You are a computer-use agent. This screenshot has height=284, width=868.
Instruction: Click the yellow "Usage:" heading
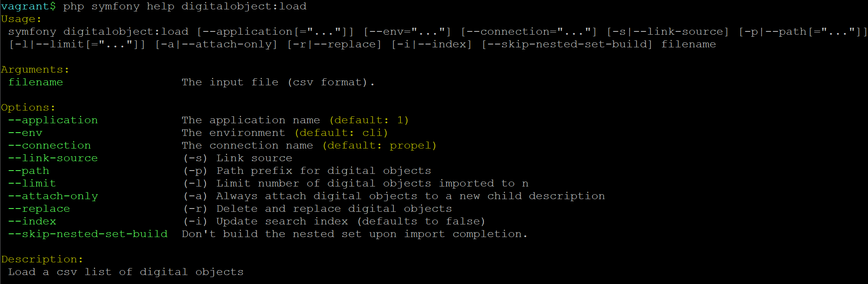pos(21,19)
